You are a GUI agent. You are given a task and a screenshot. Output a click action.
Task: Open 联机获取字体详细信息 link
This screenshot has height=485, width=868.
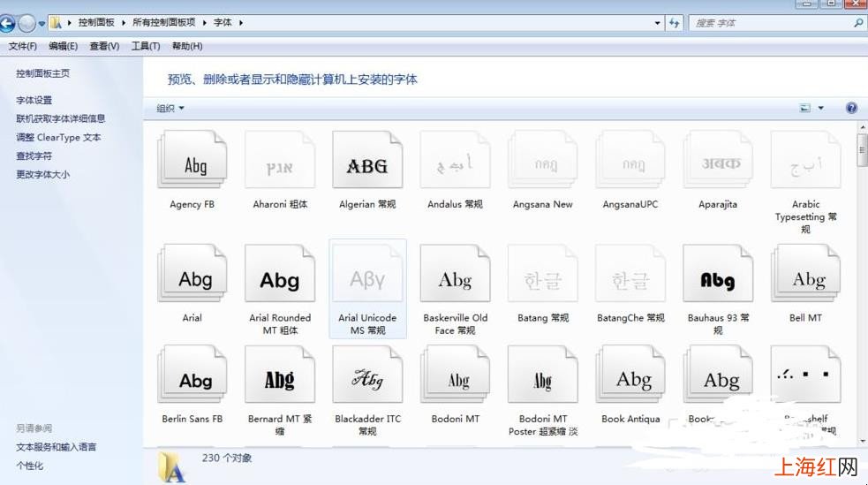pos(60,118)
